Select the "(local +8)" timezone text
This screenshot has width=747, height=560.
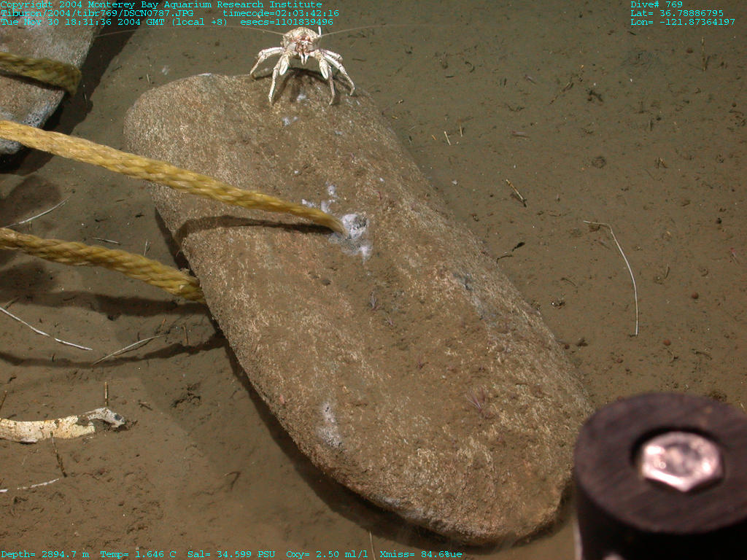(x=199, y=22)
